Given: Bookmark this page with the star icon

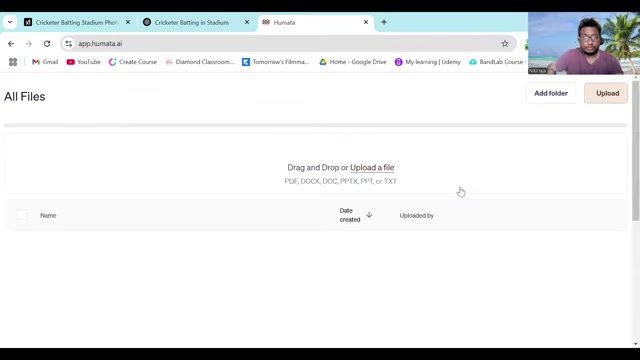Looking at the screenshot, I should 505,44.
